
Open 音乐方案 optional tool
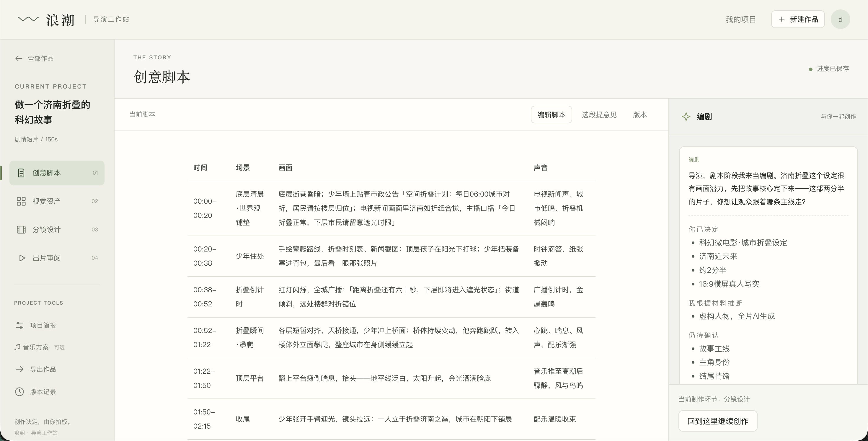pyautogui.click(x=40, y=347)
